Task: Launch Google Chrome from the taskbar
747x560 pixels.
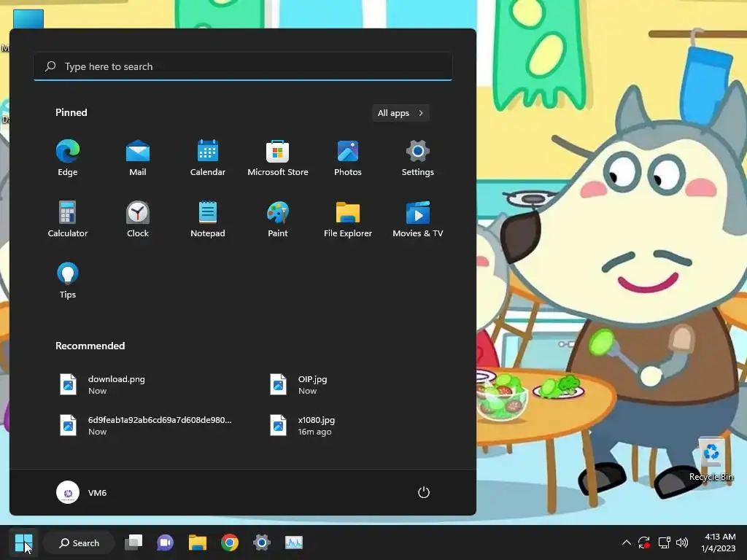Action: (230, 542)
